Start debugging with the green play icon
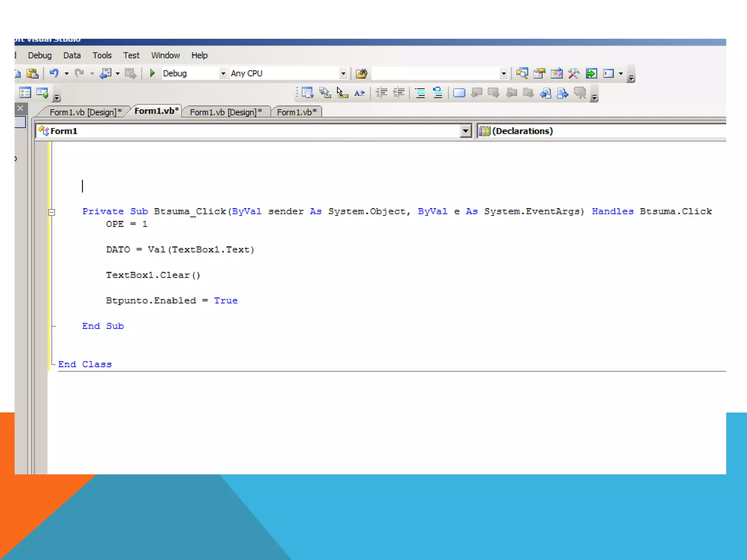Viewport: 747px width, 560px height. (x=152, y=73)
